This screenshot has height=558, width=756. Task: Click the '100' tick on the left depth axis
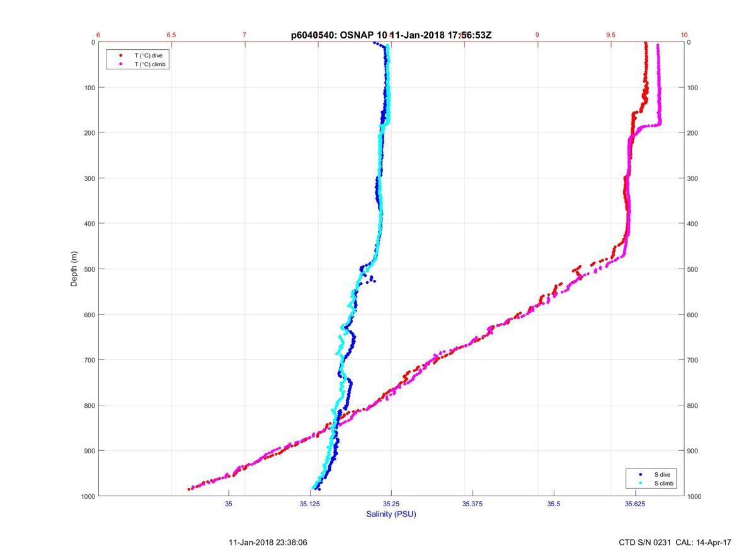89,88
